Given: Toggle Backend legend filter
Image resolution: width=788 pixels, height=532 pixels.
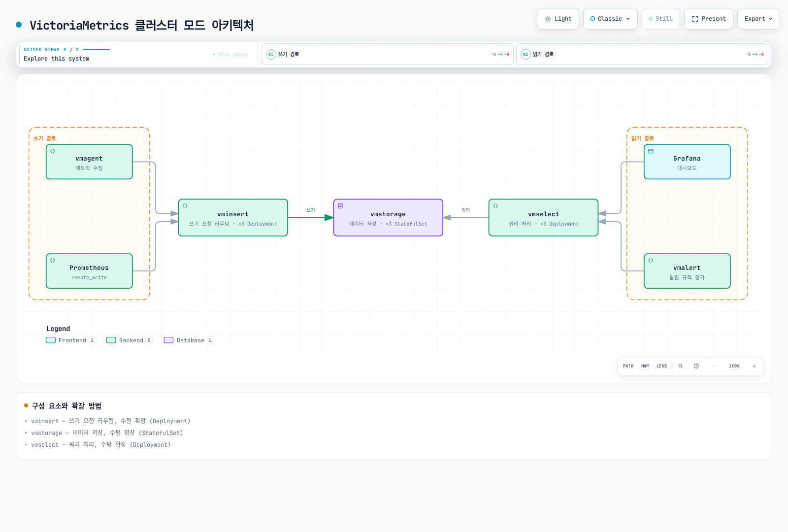Looking at the screenshot, I should pos(130,340).
